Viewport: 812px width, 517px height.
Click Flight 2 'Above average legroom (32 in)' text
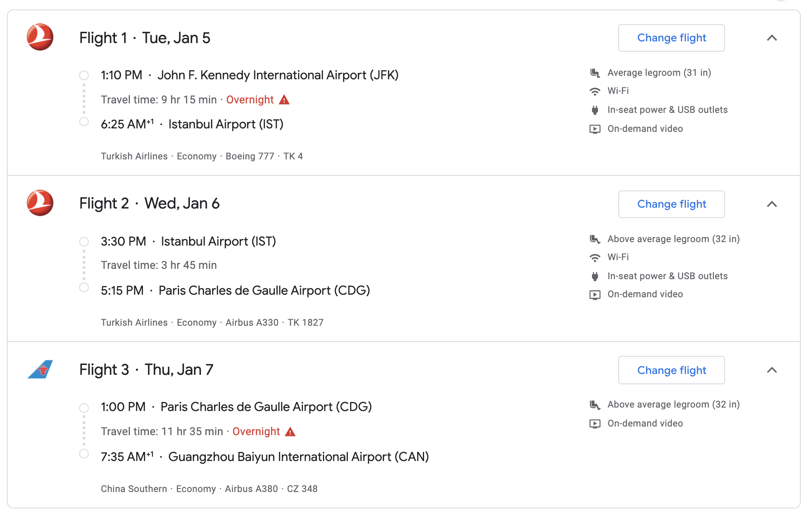tap(674, 239)
